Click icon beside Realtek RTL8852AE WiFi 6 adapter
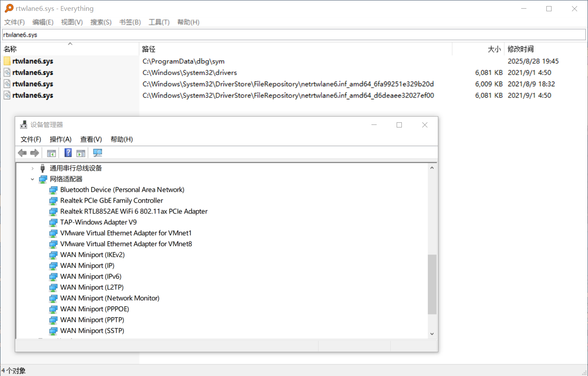The height and width of the screenshot is (376, 588). tap(53, 211)
